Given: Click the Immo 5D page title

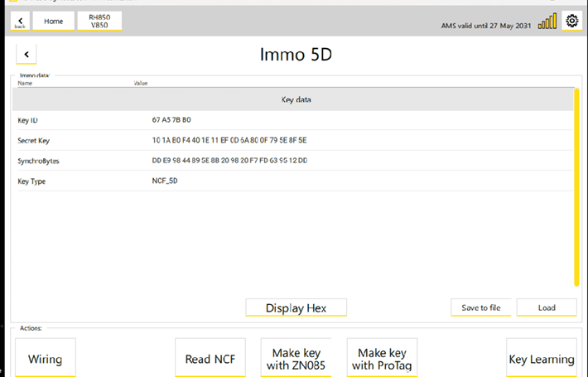Looking at the screenshot, I should tap(296, 55).
